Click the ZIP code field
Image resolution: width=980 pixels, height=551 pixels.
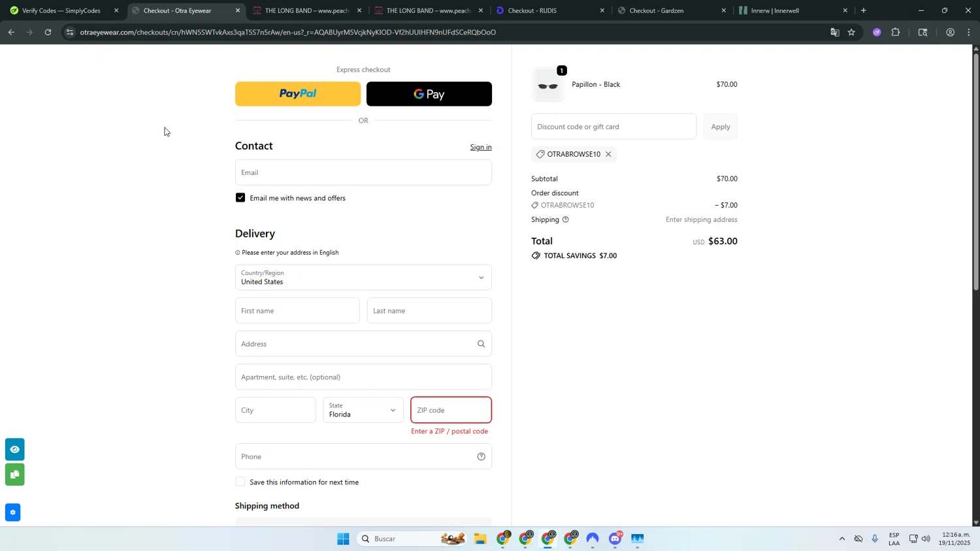[x=451, y=410]
